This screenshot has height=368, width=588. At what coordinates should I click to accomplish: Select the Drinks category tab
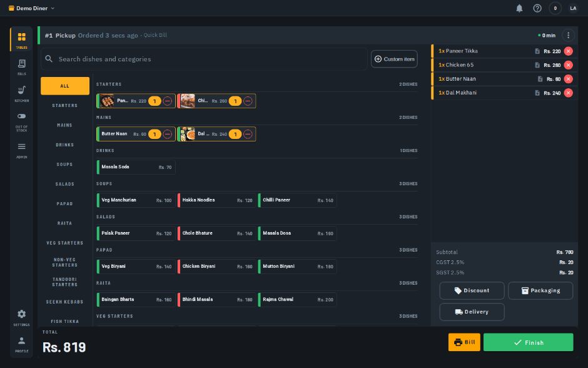[x=65, y=145]
